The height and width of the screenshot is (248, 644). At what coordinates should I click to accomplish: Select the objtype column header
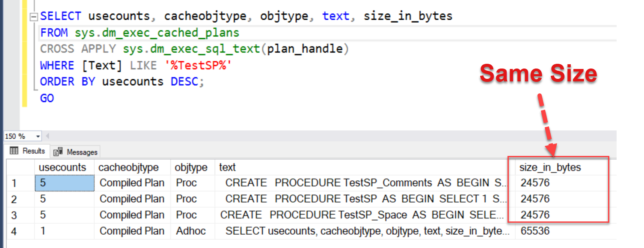(x=192, y=167)
